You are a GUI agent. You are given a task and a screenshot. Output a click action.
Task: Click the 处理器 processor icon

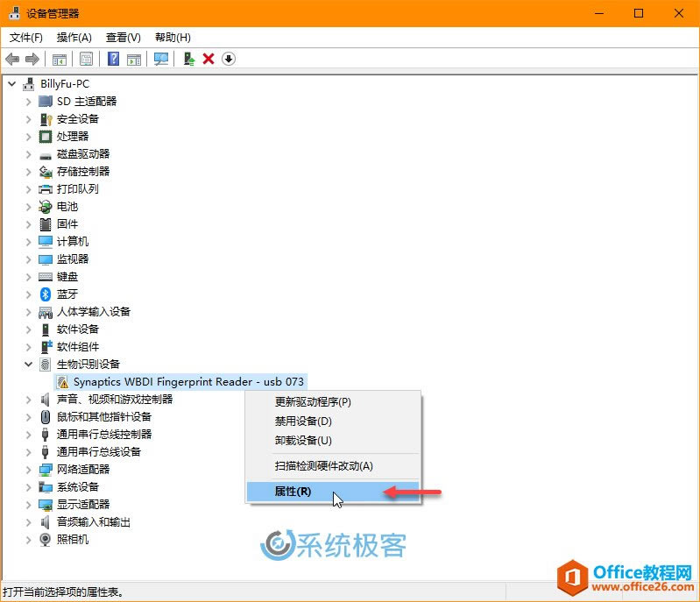pyautogui.click(x=45, y=136)
